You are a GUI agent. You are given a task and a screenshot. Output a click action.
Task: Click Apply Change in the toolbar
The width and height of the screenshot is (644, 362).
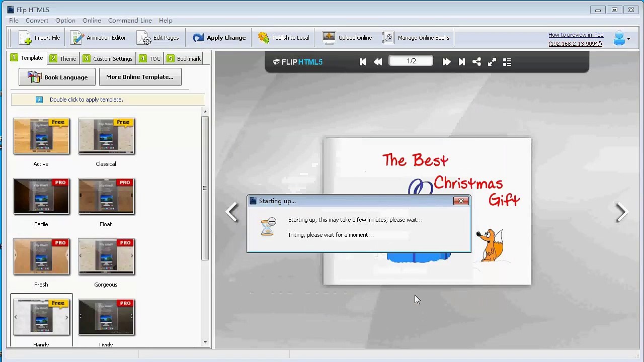pos(219,38)
